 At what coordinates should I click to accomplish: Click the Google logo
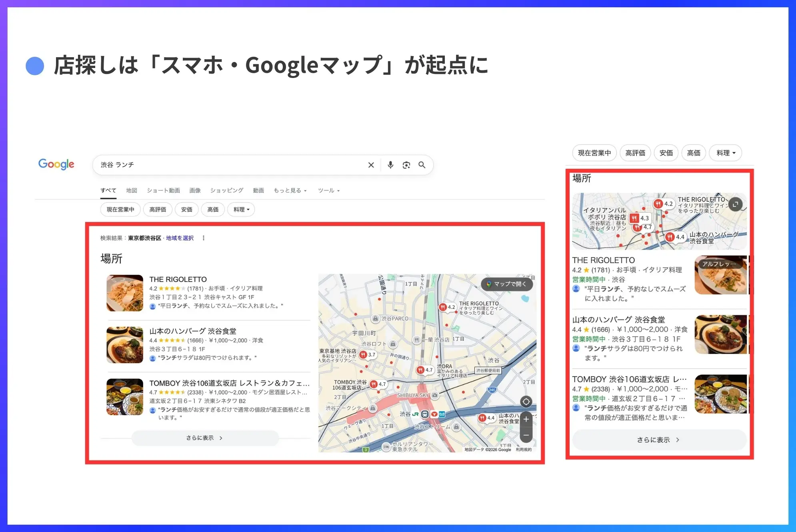click(56, 164)
